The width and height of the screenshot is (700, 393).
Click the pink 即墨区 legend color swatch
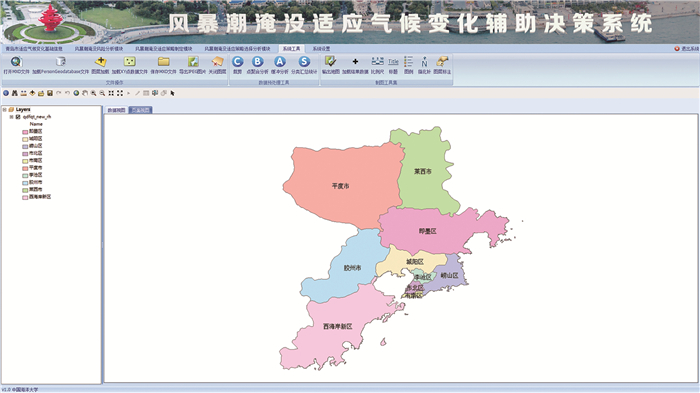[x=25, y=132]
